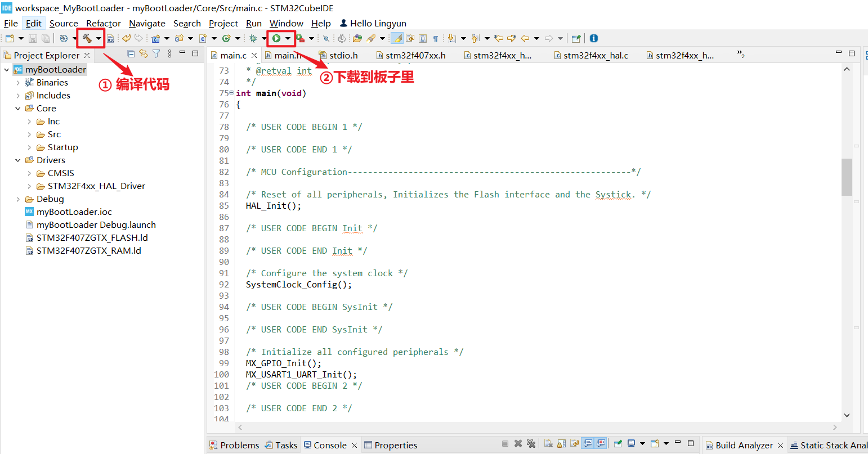Open the Project menu

pos(223,23)
